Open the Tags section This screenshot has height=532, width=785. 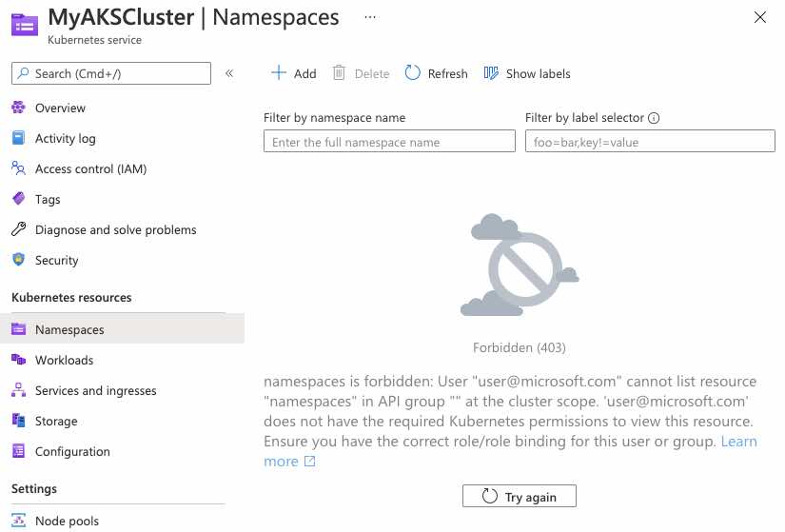coord(48,199)
